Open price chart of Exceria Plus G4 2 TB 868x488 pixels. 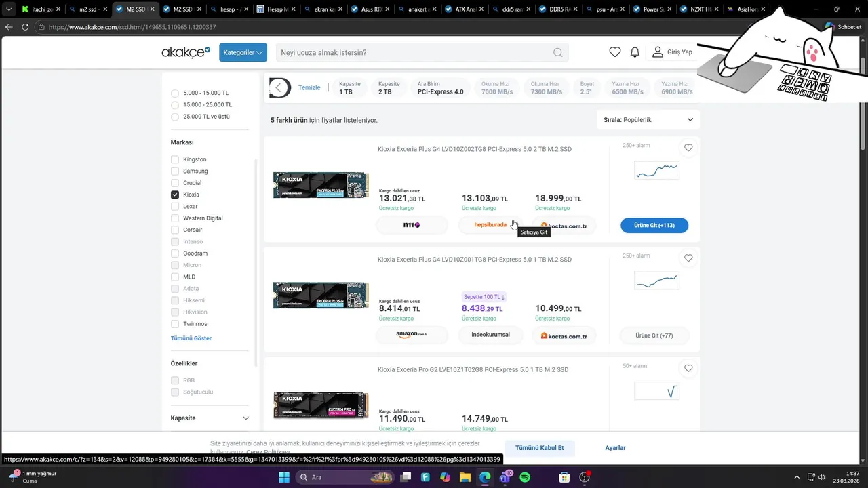656,170
